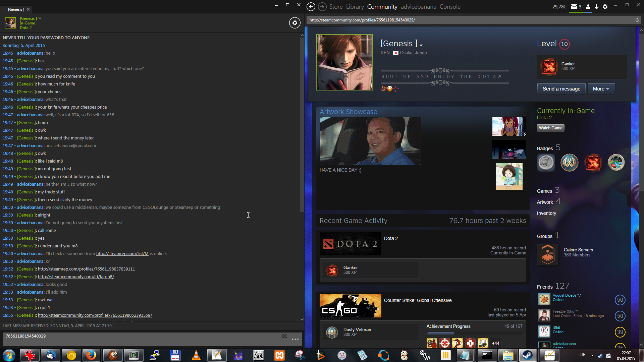The width and height of the screenshot is (644, 362).
Task: Open the Friends 127 link
Action: tap(553, 286)
